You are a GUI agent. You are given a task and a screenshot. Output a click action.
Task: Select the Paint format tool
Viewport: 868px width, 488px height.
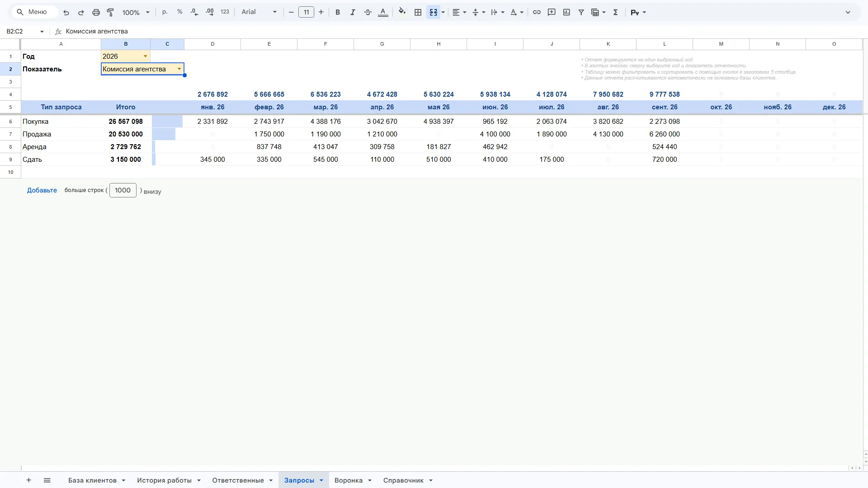click(x=110, y=12)
